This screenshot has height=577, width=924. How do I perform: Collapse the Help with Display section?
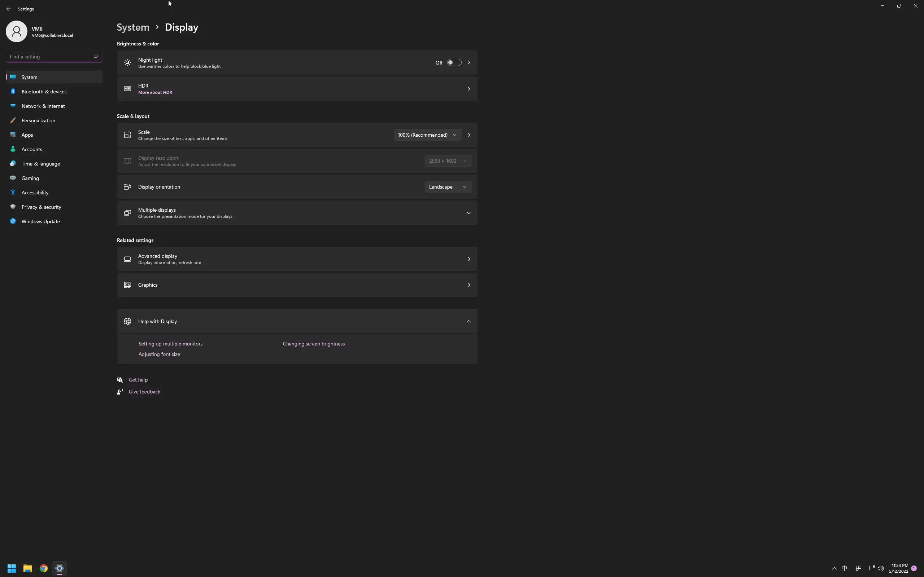(468, 321)
